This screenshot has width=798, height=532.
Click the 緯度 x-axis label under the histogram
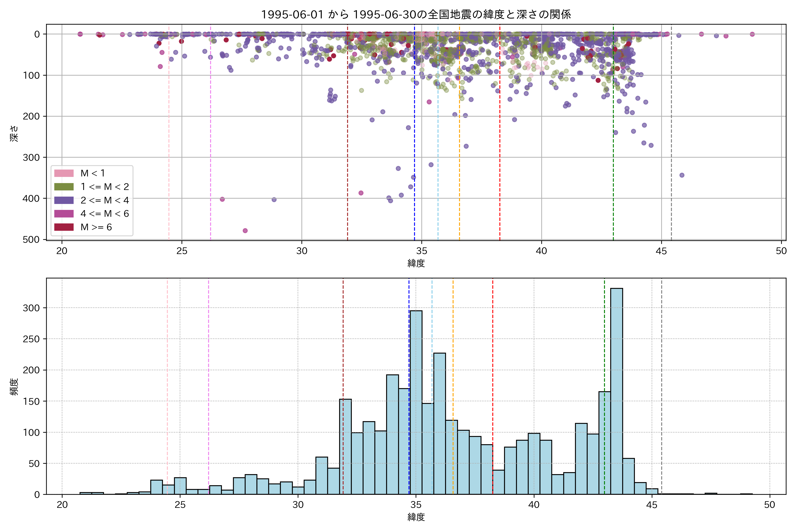tap(416, 517)
